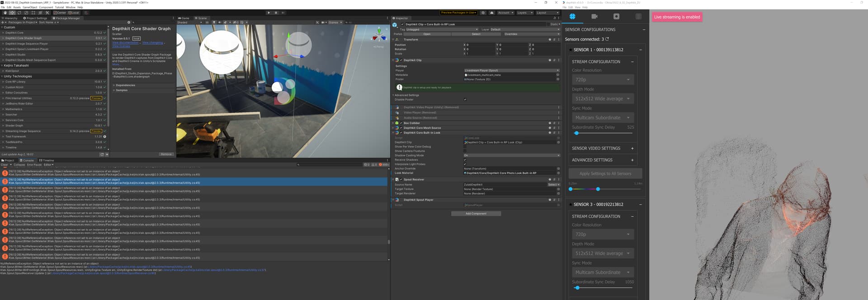This screenshot has height=300, width=868.
Task: Adjust Sensor 1 Subordinate Sync Delay slider
Action: tap(576, 133)
